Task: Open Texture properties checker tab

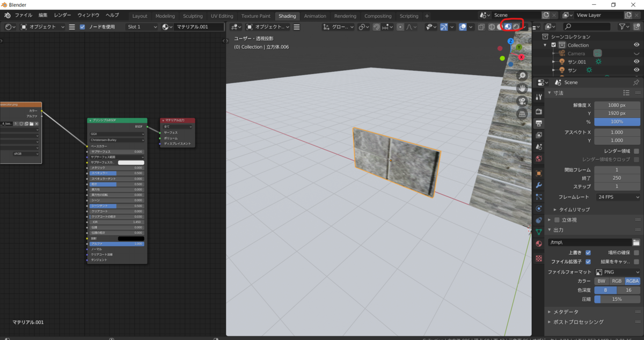Action: pos(539,258)
